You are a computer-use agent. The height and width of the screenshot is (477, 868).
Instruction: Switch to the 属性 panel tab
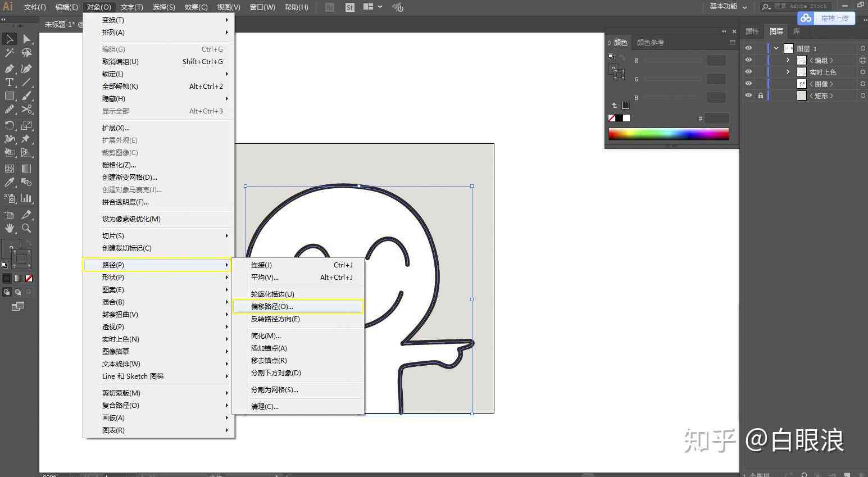pos(752,31)
